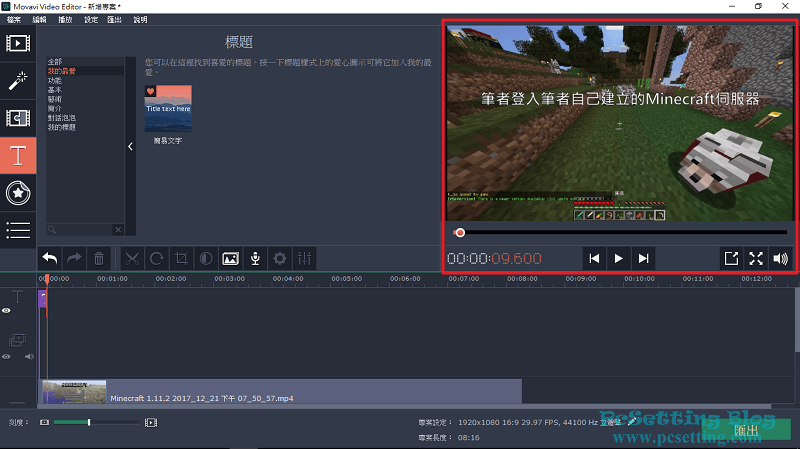Open the Transitions panel in the sidebar

[18, 118]
